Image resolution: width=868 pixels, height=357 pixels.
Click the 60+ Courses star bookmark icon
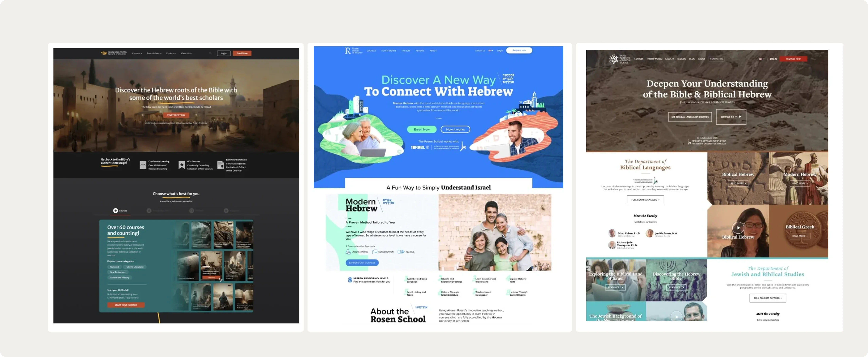pos(182,165)
